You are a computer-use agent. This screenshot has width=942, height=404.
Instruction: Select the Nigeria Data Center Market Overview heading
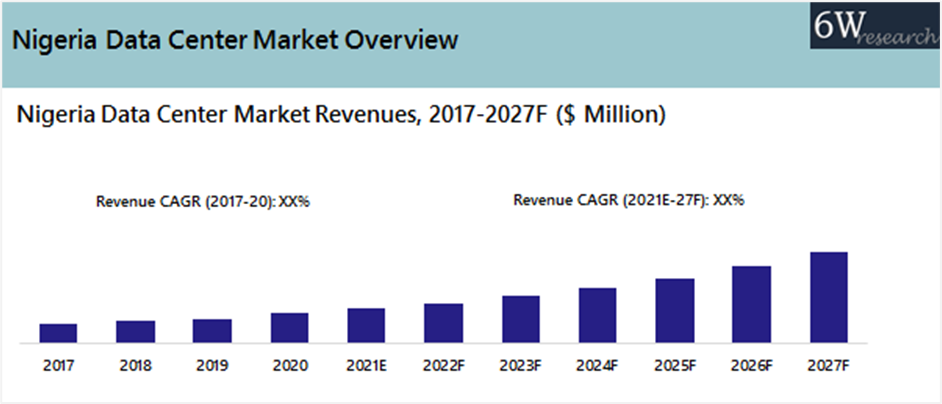pyautogui.click(x=236, y=41)
